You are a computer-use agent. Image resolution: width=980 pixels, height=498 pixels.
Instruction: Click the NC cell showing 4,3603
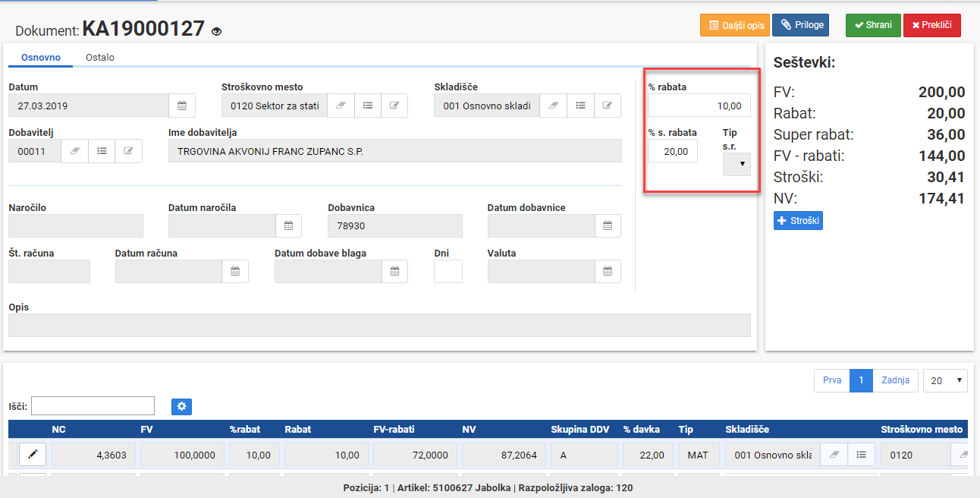(94, 455)
